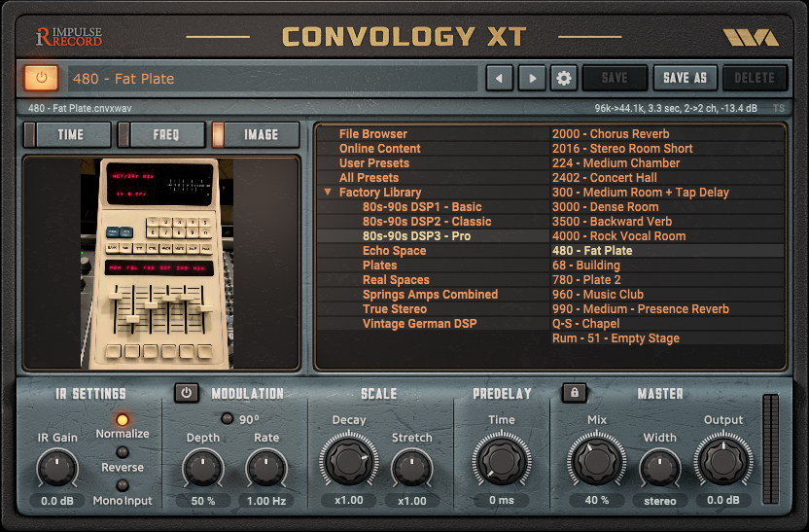Screen dimensions: 809x532
Task: Click the IR Gain knob
Action: point(56,468)
